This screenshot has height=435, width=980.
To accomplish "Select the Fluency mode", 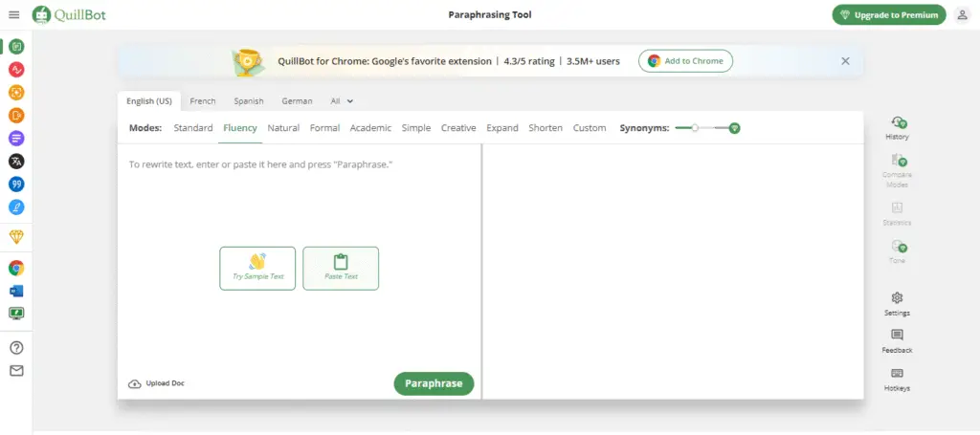I will point(240,128).
